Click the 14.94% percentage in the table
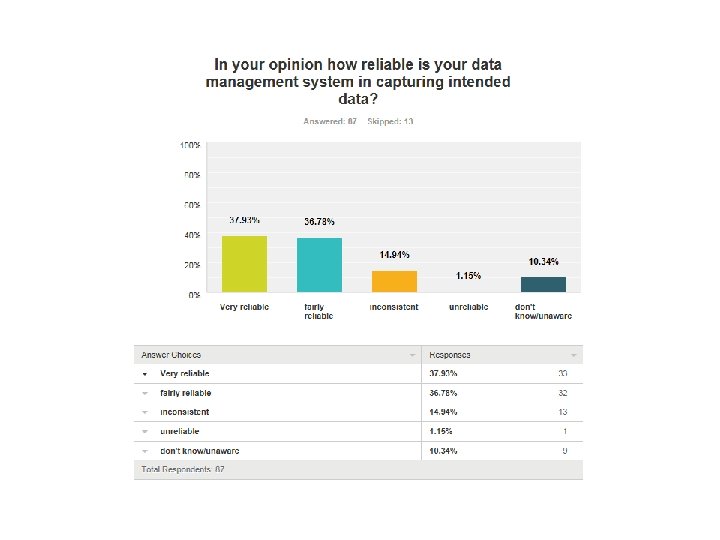The height and width of the screenshot is (540, 720). click(x=444, y=412)
